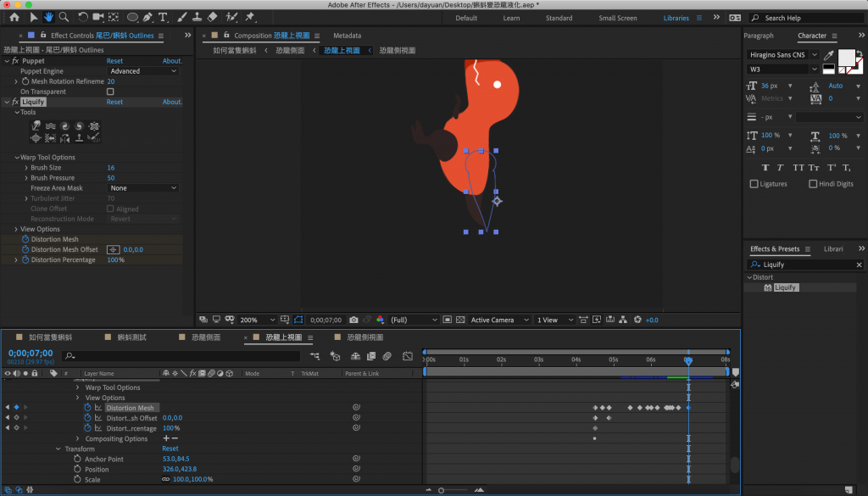This screenshot has width=868, height=496.
Task: Reset the Liquify effect
Action: (x=114, y=102)
